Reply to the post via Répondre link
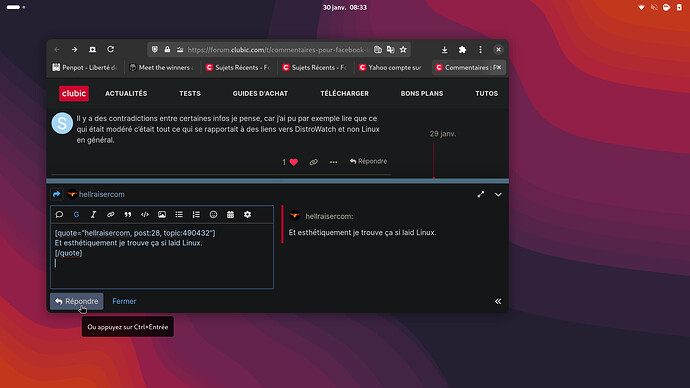690x388 pixels. pos(369,161)
